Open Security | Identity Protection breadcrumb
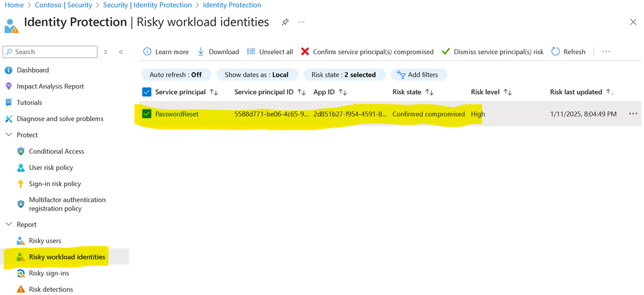This screenshot has height=295, width=644. pyautogui.click(x=148, y=5)
